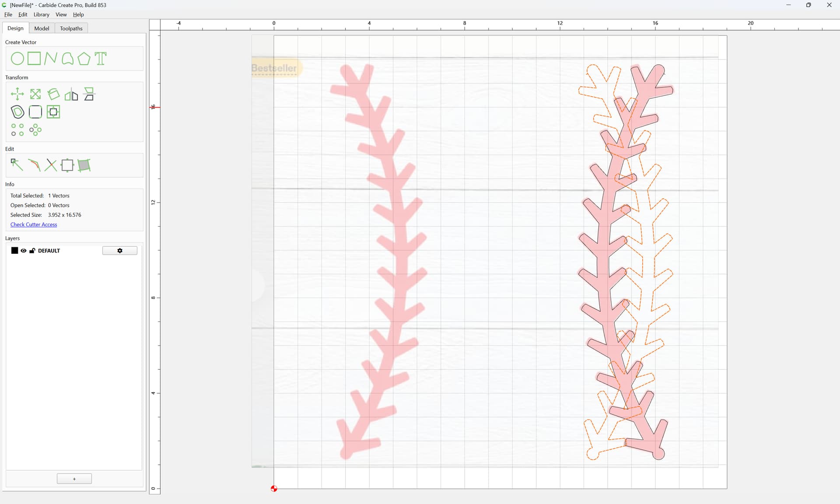Switch to the Model tab
This screenshot has height=504, width=840.
click(42, 28)
